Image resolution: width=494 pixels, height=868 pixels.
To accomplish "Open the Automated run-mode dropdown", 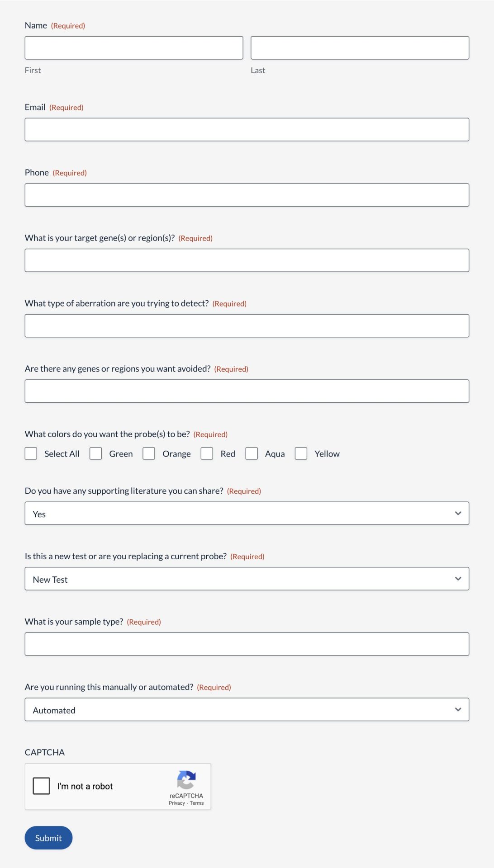I will click(x=247, y=710).
